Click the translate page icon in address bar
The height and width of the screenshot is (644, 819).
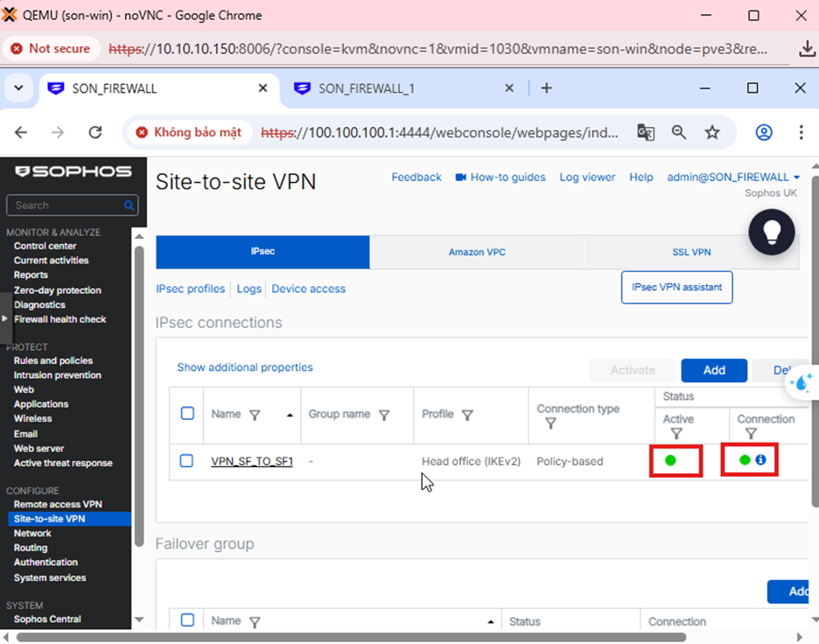(x=646, y=133)
